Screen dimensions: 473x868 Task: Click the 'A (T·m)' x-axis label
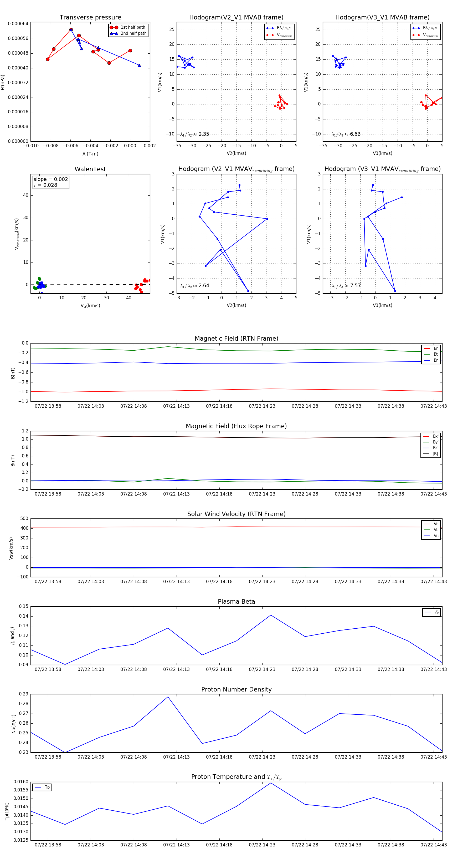tap(90, 154)
